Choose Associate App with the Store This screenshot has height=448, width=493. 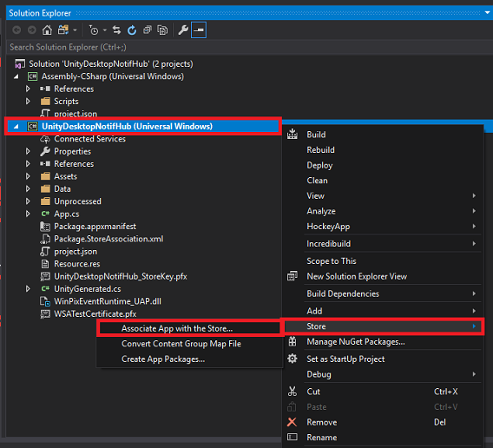pos(177,328)
